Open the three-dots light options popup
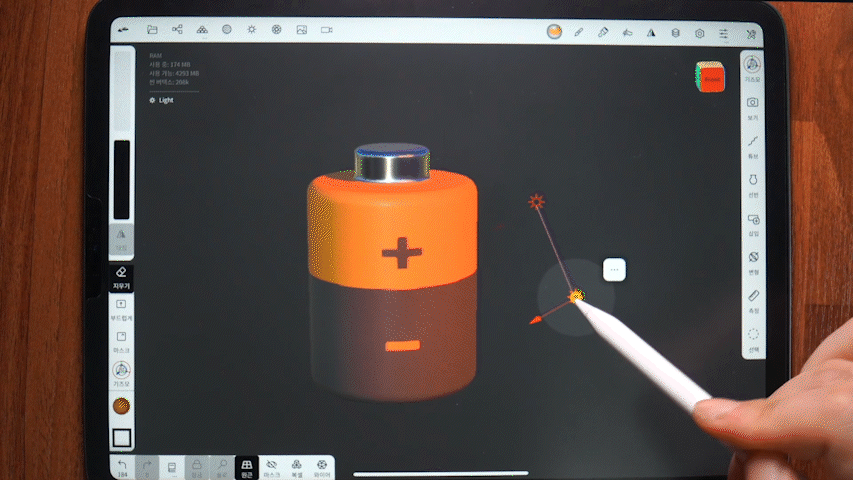The height and width of the screenshot is (480, 854). coord(614,269)
